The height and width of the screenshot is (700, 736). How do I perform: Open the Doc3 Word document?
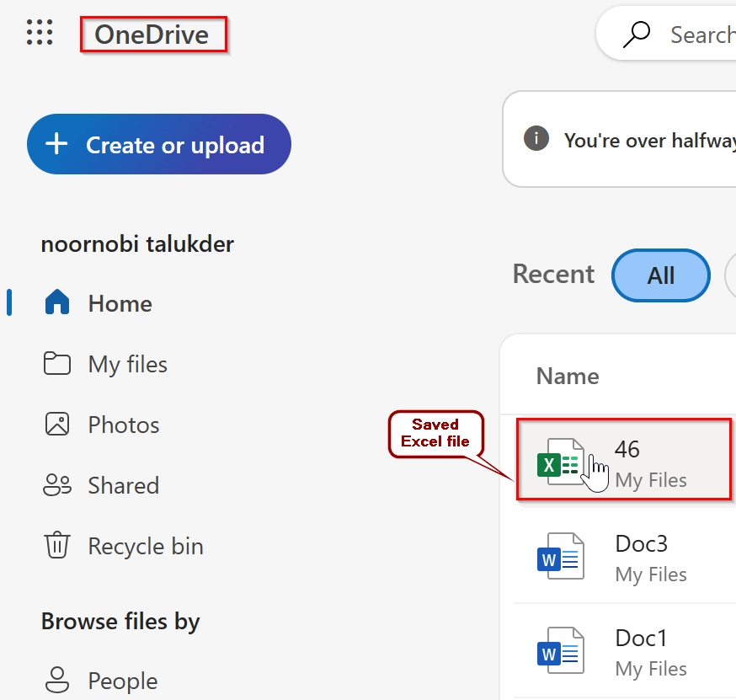(641, 543)
